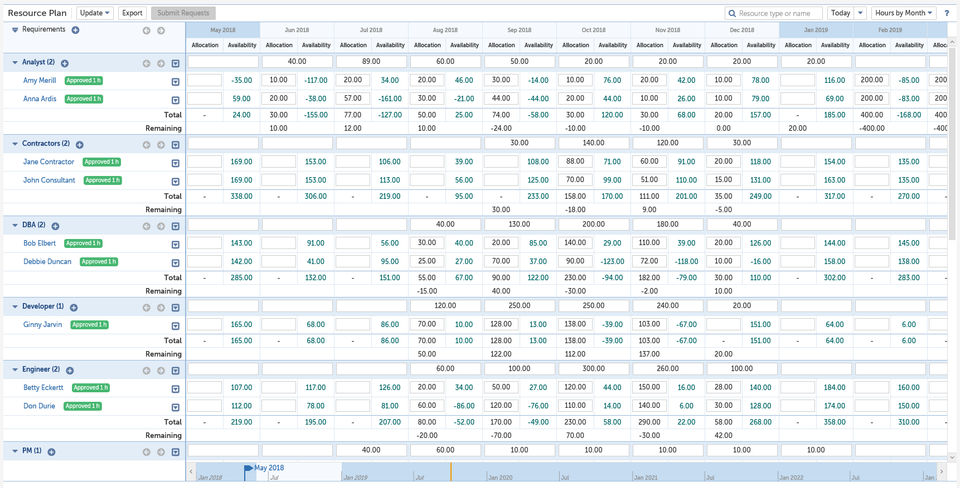Click the May 2018 flag timeline marker
Image resolution: width=960 pixels, height=488 pixels.
[x=249, y=470]
